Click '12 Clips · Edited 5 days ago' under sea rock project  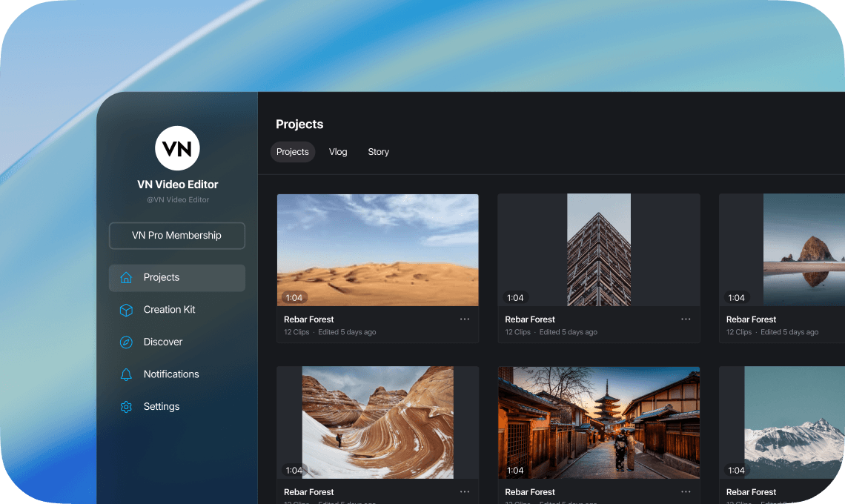click(x=772, y=332)
